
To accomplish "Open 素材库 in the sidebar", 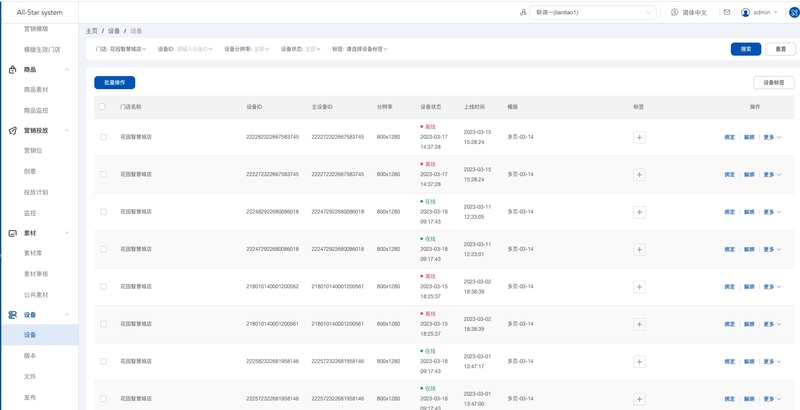I will 34,254.
